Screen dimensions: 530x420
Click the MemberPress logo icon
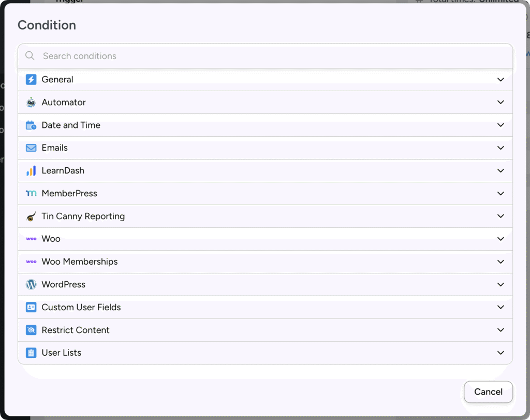click(x=32, y=193)
